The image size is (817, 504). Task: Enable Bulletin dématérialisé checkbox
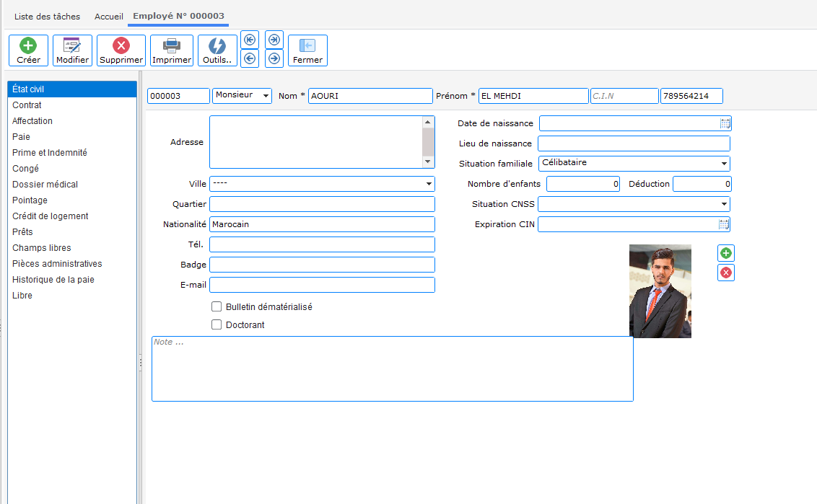tap(217, 306)
